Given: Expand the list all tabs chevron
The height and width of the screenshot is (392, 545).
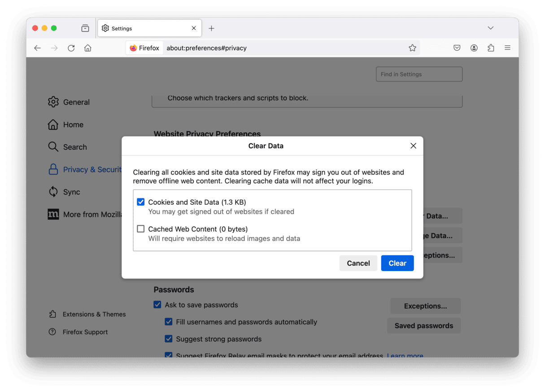Looking at the screenshot, I should [491, 28].
